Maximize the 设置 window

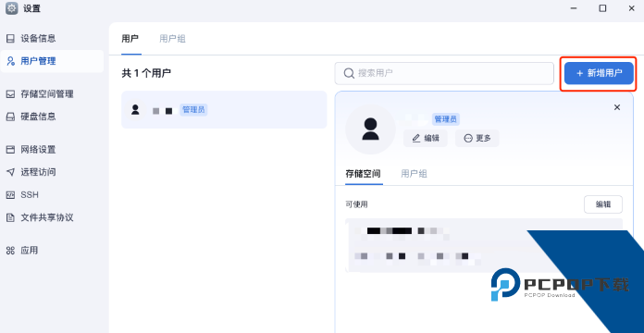[x=602, y=8]
